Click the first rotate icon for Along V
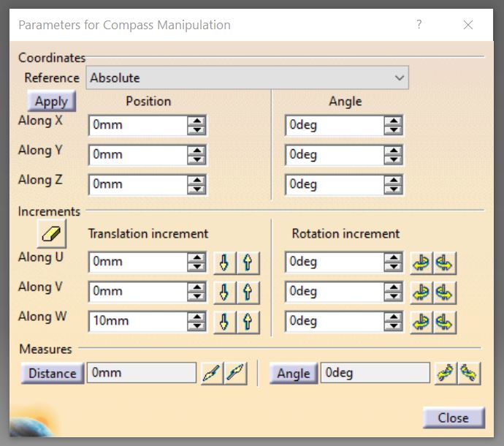Image resolution: width=504 pixels, height=446 pixels. click(x=421, y=292)
